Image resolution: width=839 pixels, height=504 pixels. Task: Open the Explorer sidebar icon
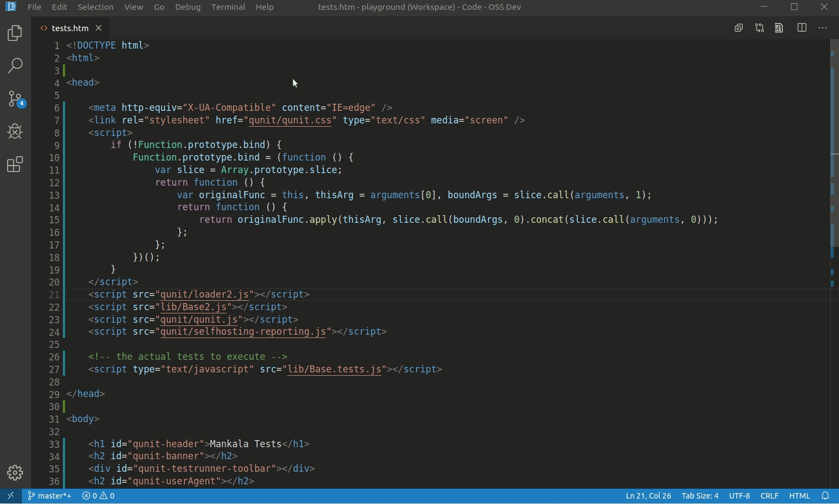click(14, 33)
